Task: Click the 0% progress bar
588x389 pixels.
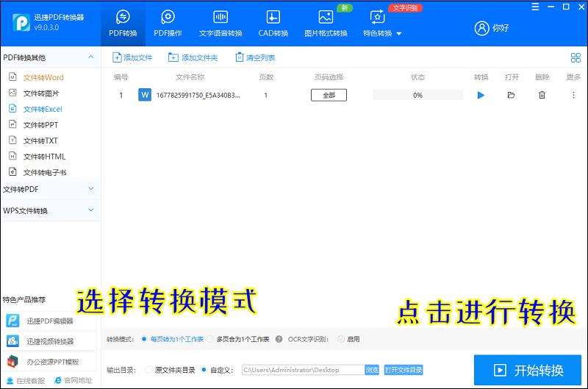Action: (x=417, y=95)
